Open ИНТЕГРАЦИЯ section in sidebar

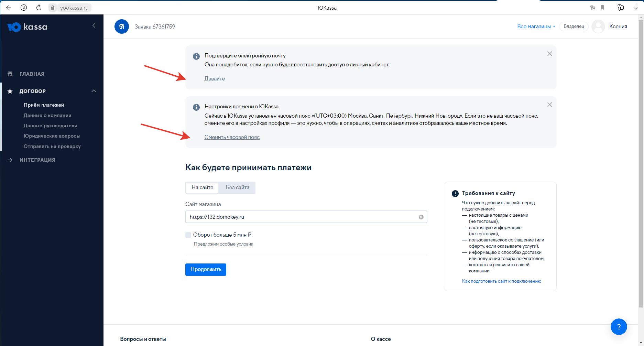point(37,160)
